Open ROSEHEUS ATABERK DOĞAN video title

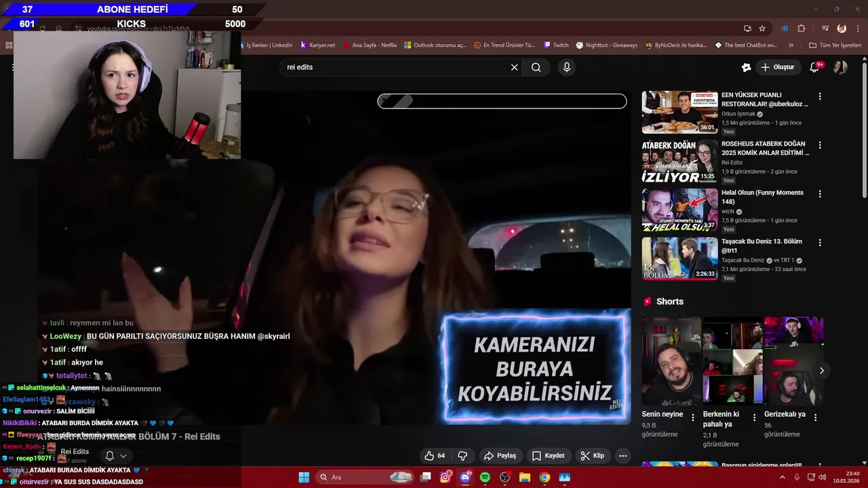click(x=765, y=148)
